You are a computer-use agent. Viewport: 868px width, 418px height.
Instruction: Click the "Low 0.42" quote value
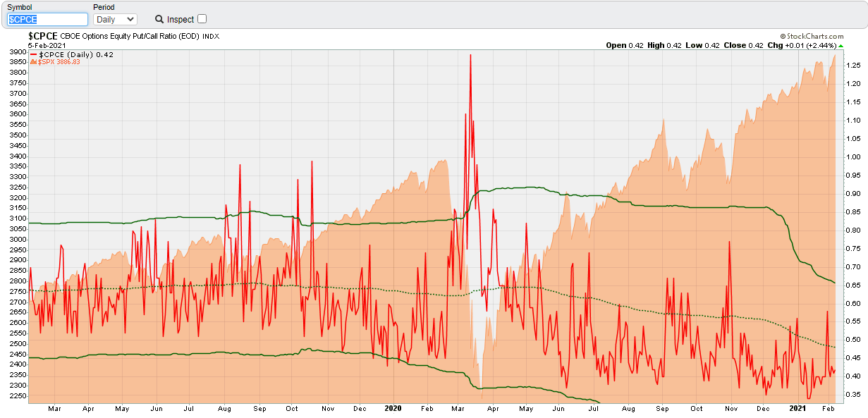point(704,45)
